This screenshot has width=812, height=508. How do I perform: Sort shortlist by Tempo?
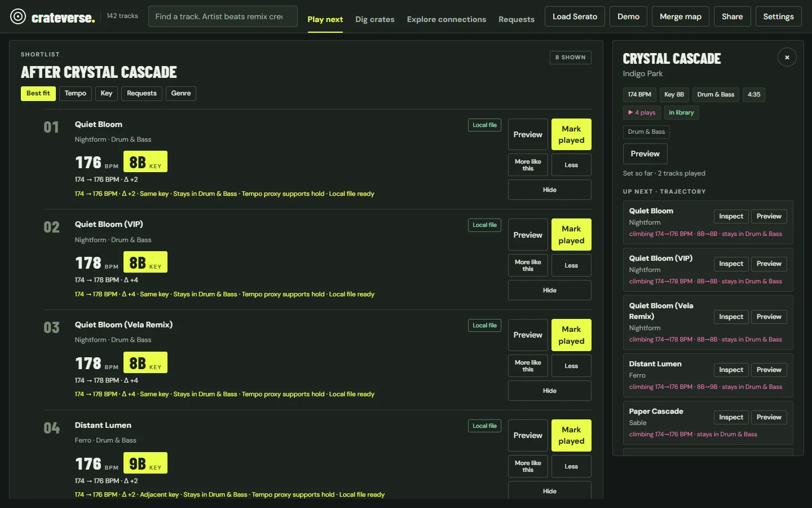pyautogui.click(x=76, y=93)
